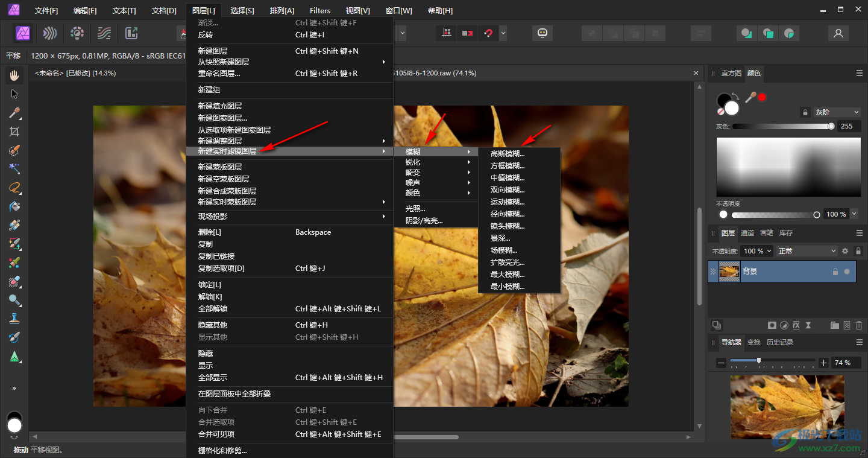Select the Flood Fill bucket tool

[x=14, y=206]
